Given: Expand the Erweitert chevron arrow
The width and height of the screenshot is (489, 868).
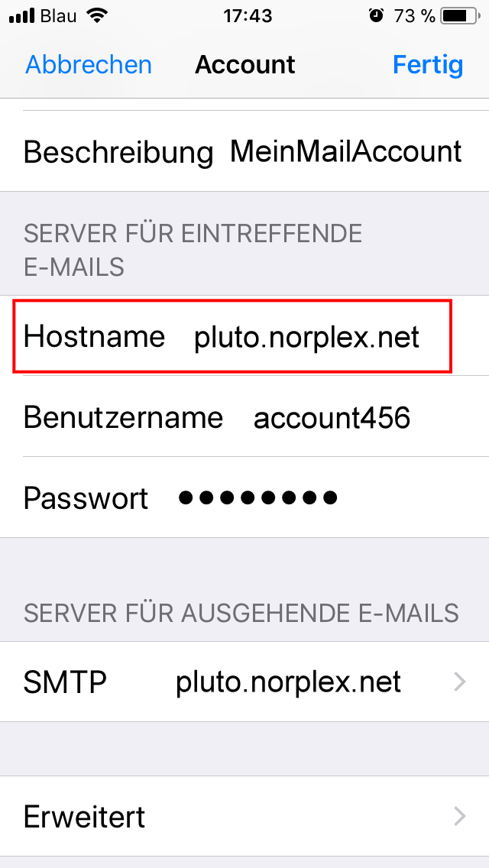Looking at the screenshot, I should click(x=460, y=816).
